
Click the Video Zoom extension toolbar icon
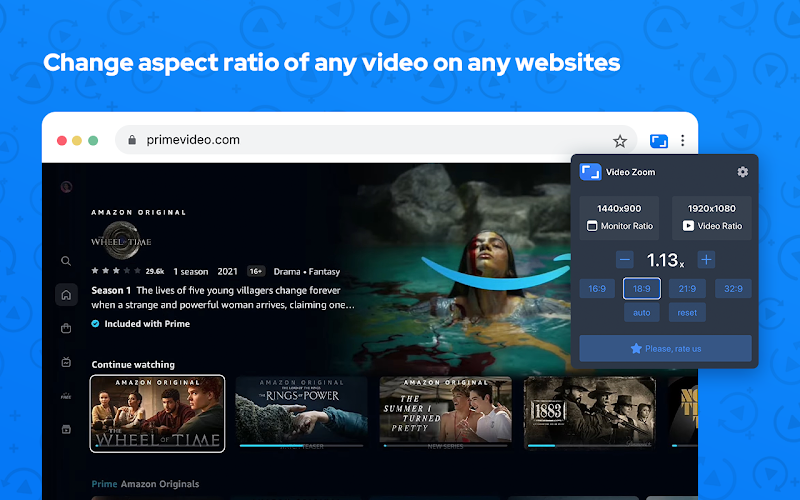click(659, 141)
